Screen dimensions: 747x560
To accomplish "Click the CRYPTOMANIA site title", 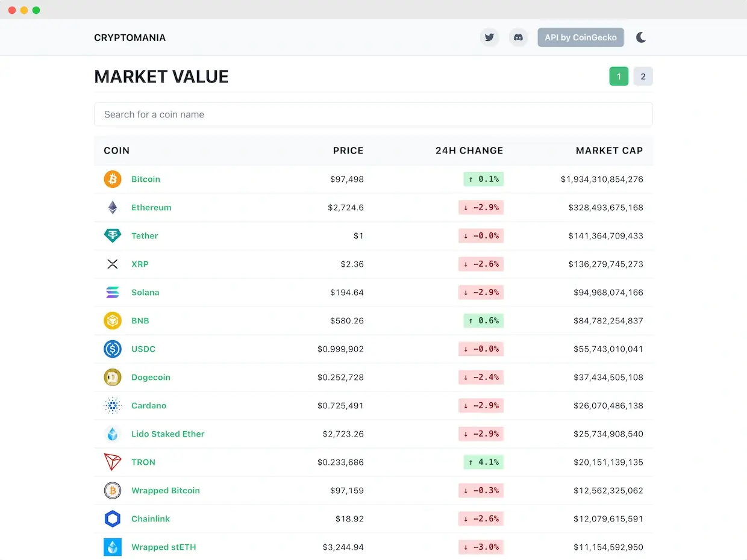I will (130, 37).
